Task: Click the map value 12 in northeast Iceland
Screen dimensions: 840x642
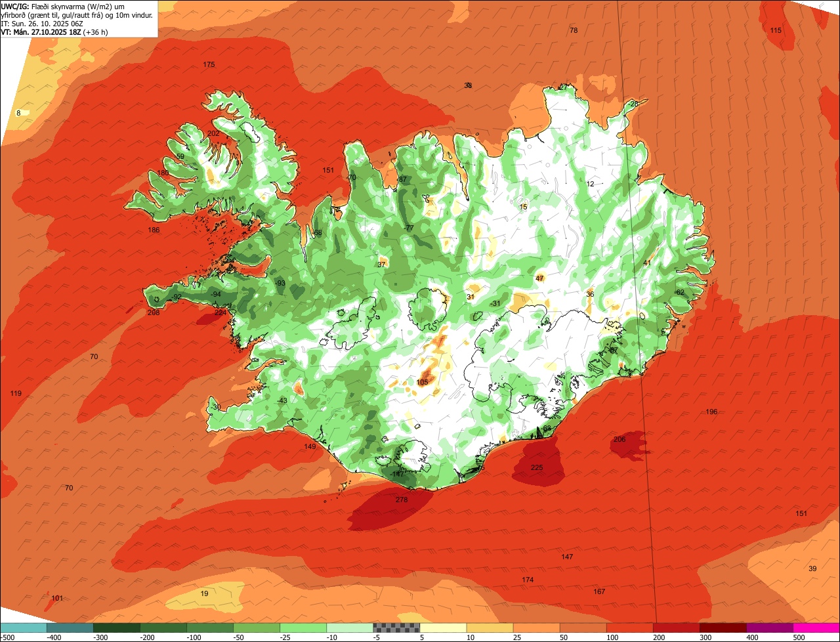Action: click(590, 184)
